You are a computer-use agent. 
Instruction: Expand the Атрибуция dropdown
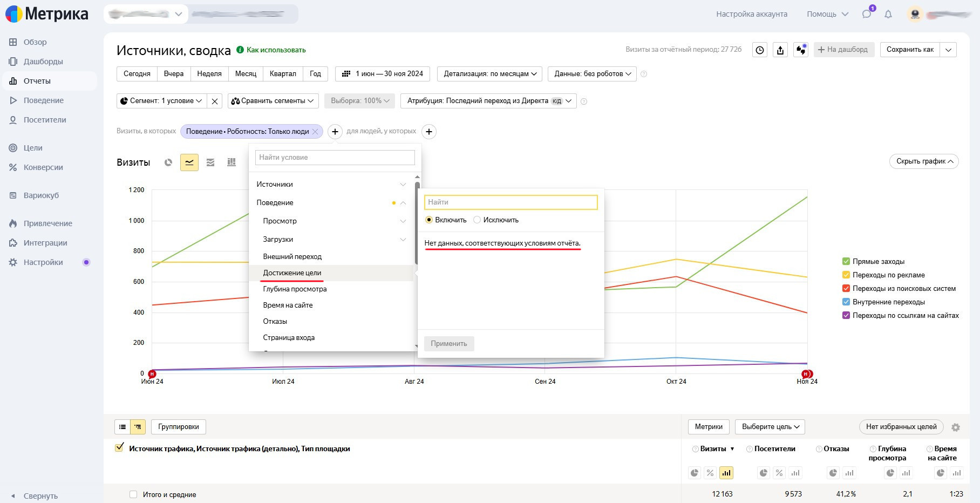click(488, 101)
